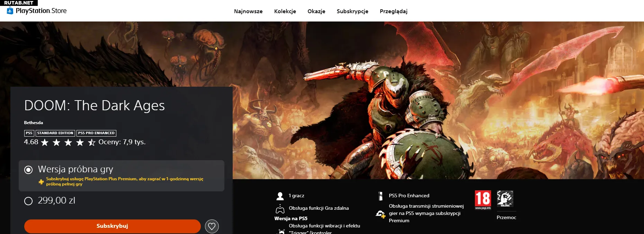Click the STANDARD EDITION tag
This screenshot has width=644, height=234.
click(x=55, y=133)
